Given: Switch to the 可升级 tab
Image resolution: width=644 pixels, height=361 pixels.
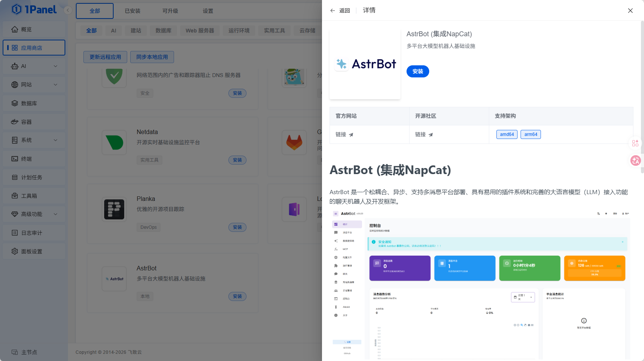Looking at the screenshot, I should pyautogui.click(x=170, y=11).
